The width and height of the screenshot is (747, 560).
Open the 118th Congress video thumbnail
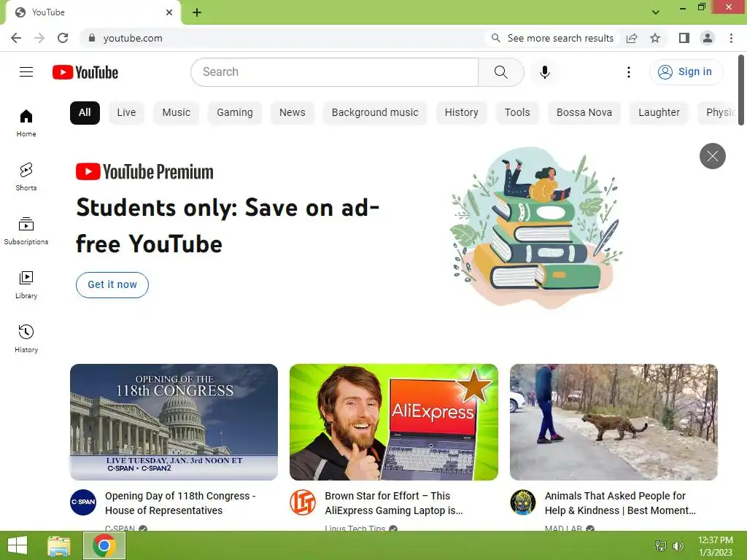click(x=174, y=422)
